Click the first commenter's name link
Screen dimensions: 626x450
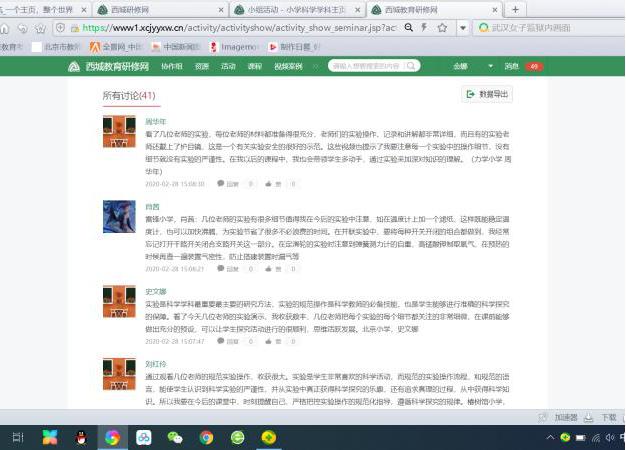(x=155, y=121)
